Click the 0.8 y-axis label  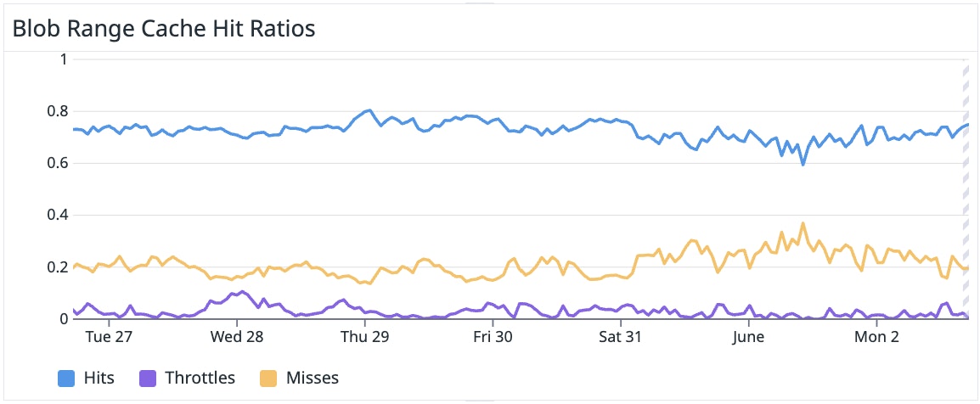tap(58, 111)
